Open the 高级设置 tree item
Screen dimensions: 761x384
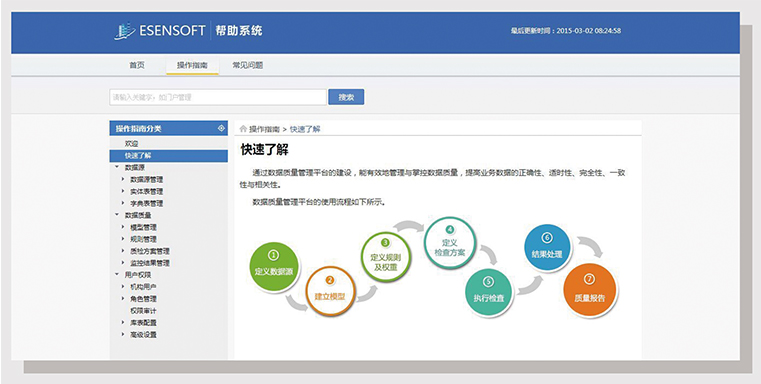tap(143, 334)
